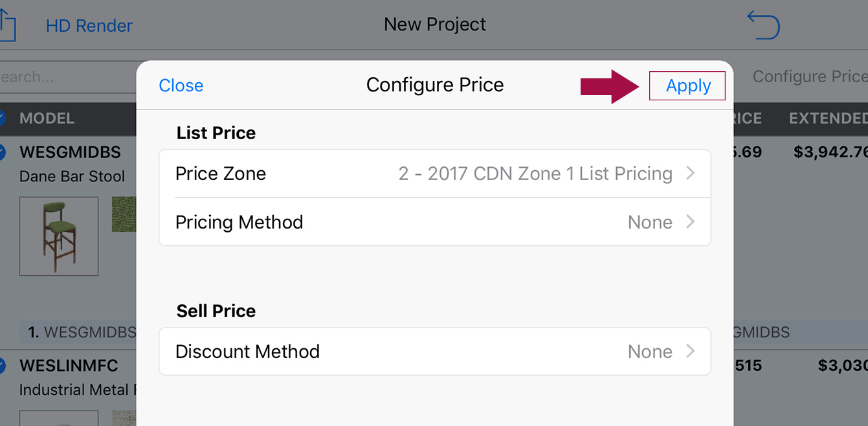The image size is (868, 426).
Task: Toggle the WESGMIDBS row checkmark
Action: tap(2, 153)
